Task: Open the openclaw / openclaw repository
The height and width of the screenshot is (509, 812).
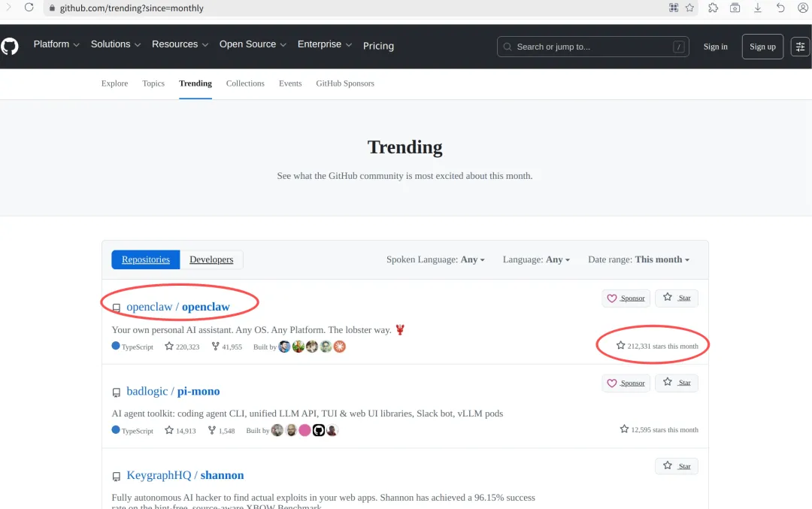Action: pyautogui.click(x=178, y=307)
